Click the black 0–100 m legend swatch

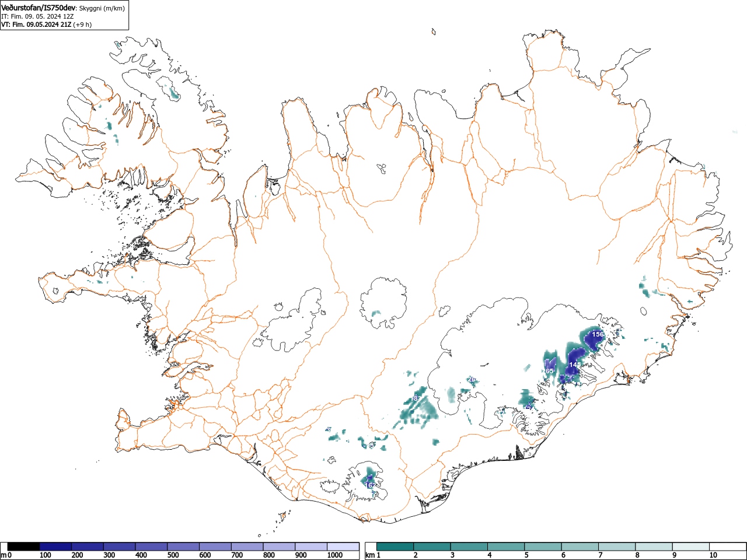pyautogui.click(x=24, y=547)
